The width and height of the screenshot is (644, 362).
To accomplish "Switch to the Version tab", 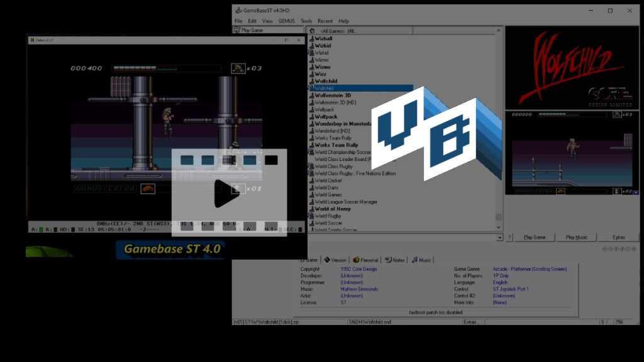I will pyautogui.click(x=334, y=260).
